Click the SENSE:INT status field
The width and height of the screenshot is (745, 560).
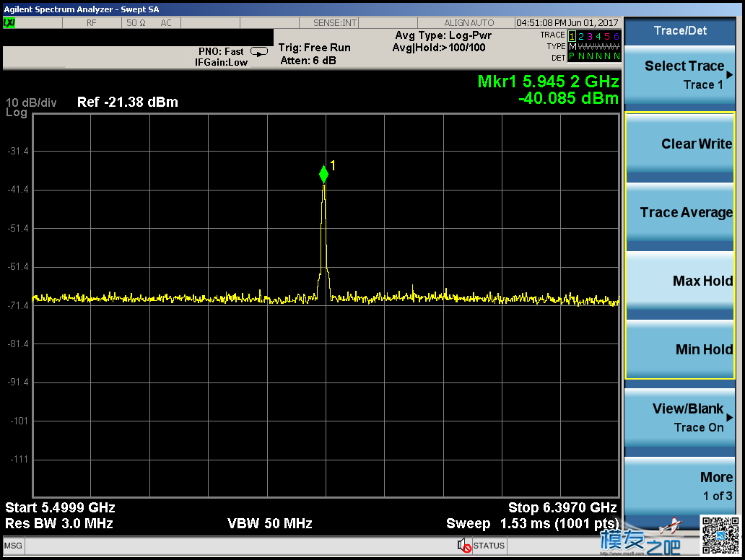334,23
